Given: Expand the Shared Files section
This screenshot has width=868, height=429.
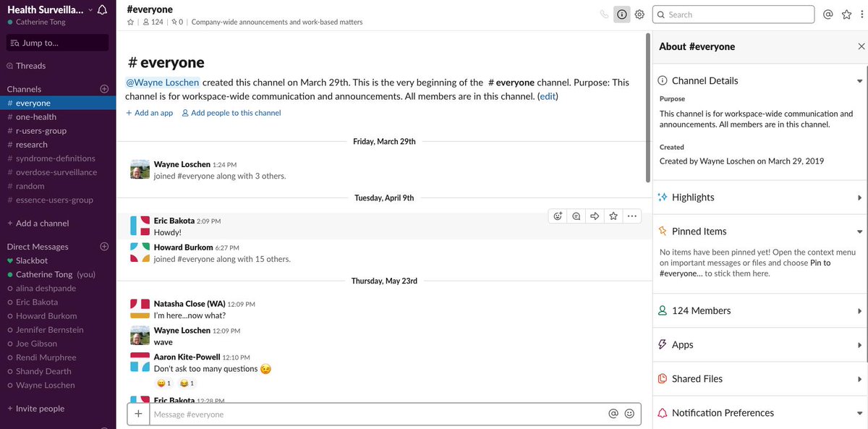Looking at the screenshot, I should pos(859,379).
